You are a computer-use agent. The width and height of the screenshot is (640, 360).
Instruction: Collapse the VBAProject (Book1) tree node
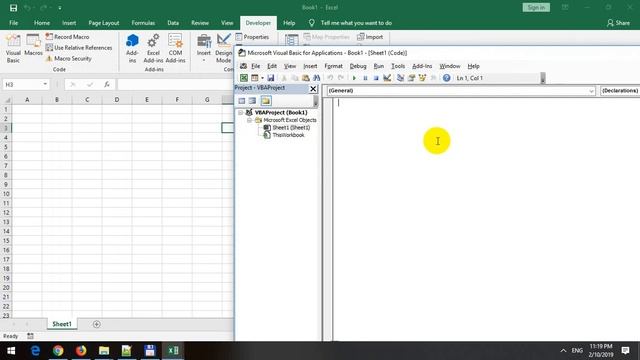pyautogui.click(x=240, y=112)
